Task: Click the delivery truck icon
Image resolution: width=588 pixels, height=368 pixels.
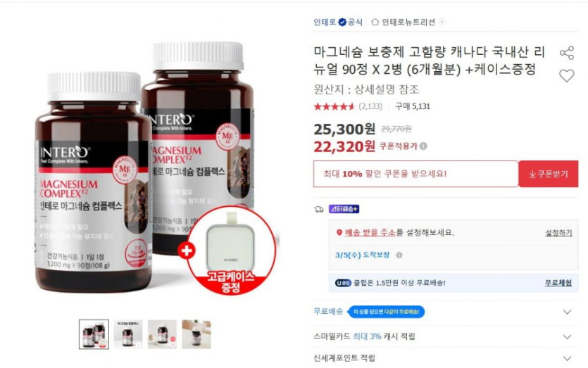Action: click(x=319, y=209)
